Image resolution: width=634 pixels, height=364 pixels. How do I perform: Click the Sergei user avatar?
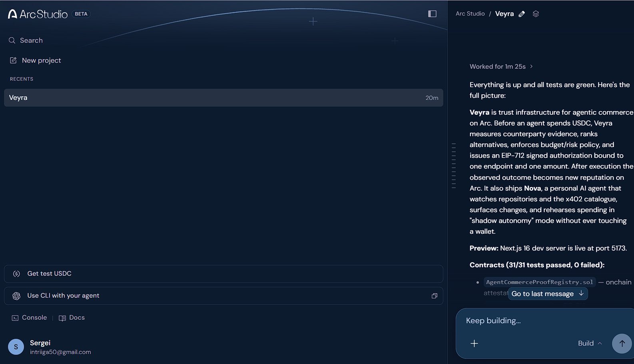[16, 347]
